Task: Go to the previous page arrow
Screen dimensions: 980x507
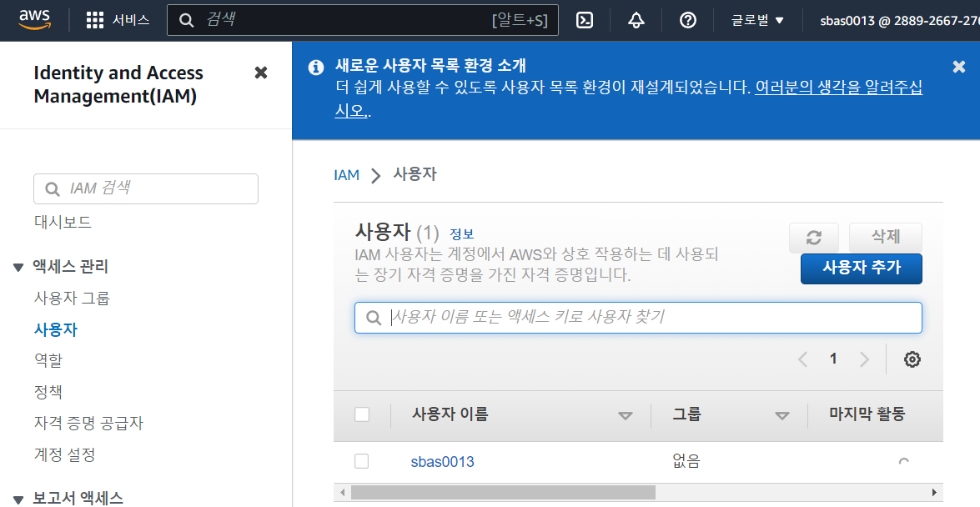Action: [803, 359]
